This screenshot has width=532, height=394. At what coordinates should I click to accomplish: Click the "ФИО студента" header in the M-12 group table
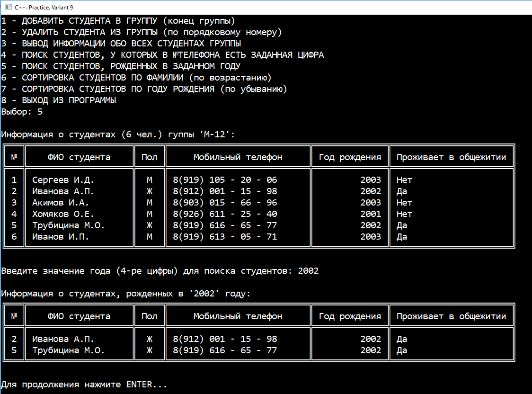pyautogui.click(x=79, y=157)
